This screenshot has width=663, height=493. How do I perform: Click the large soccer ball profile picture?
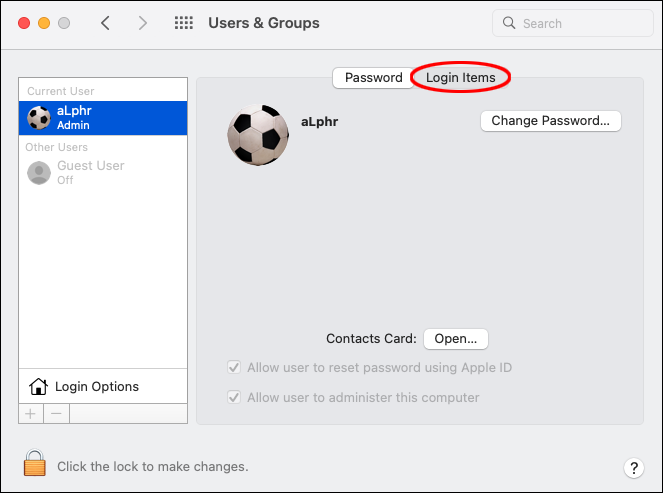coord(258,135)
